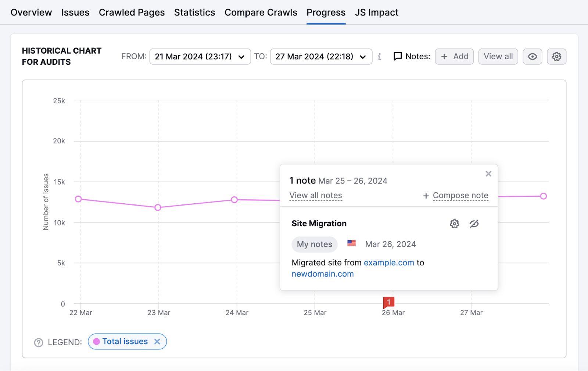Open the newdomain.com link
The height and width of the screenshot is (371, 588).
coord(322,274)
